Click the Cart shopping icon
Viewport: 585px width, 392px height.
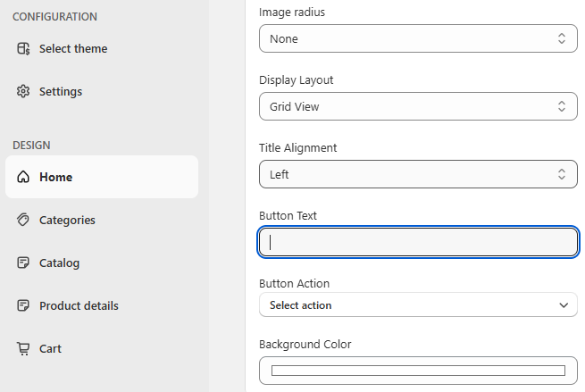click(x=23, y=348)
